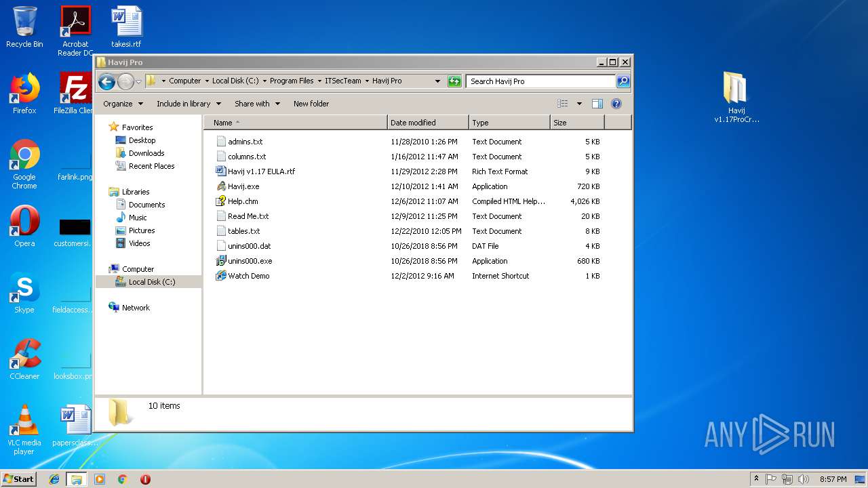
Task: Click the Forward navigation arrow in Explorer
Action: (125, 82)
